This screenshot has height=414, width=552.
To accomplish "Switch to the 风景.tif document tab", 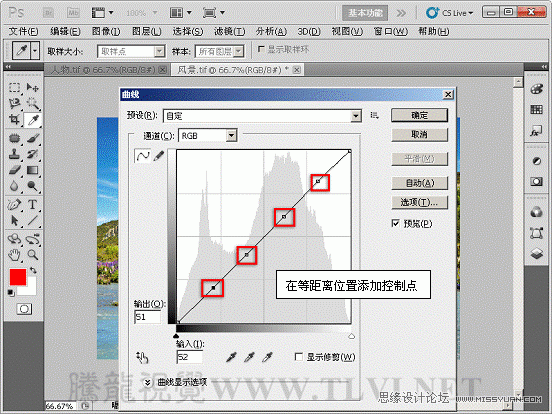I will click(238, 70).
